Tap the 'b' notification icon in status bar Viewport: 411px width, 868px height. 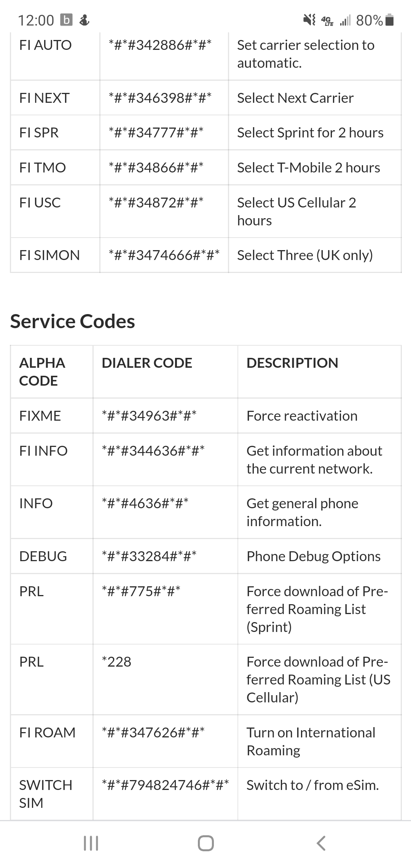[x=66, y=20]
